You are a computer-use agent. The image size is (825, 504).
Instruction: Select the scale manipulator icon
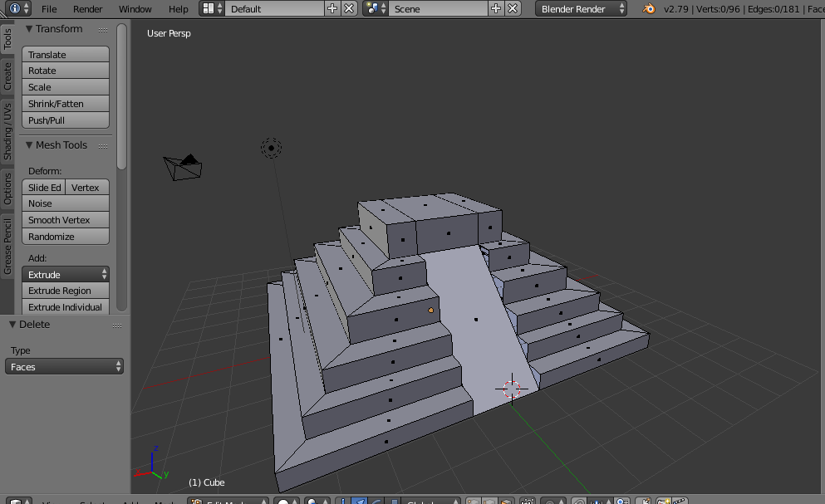[x=394, y=500]
